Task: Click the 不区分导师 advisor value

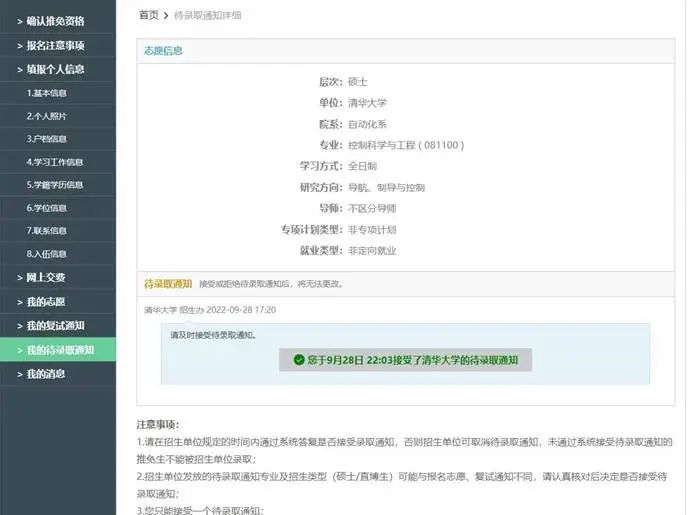Action: point(372,209)
